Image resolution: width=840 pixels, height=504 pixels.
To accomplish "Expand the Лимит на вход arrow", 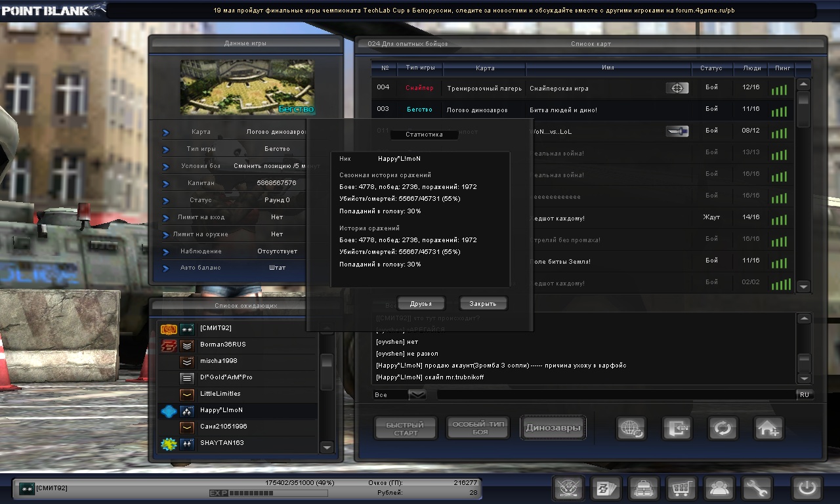I will point(166,218).
